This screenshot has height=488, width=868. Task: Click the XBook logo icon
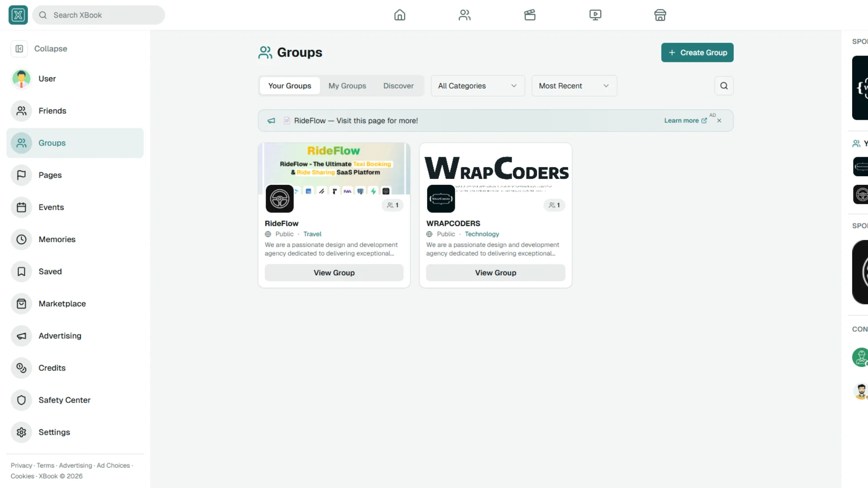(18, 15)
